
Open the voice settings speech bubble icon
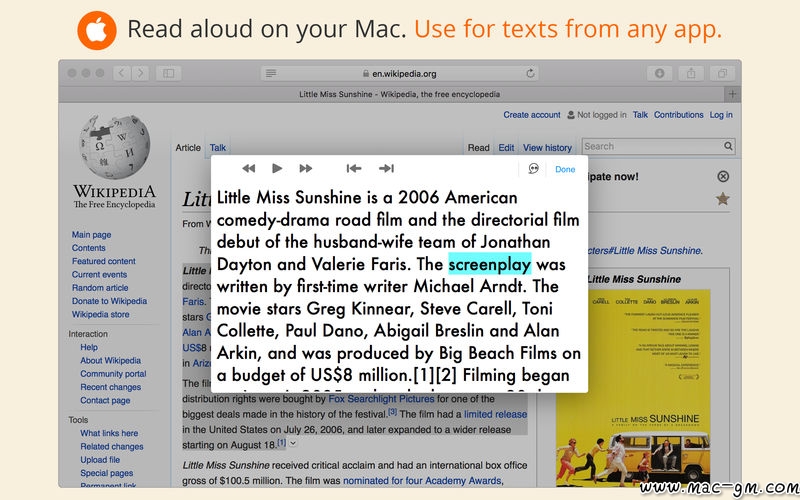(533, 169)
